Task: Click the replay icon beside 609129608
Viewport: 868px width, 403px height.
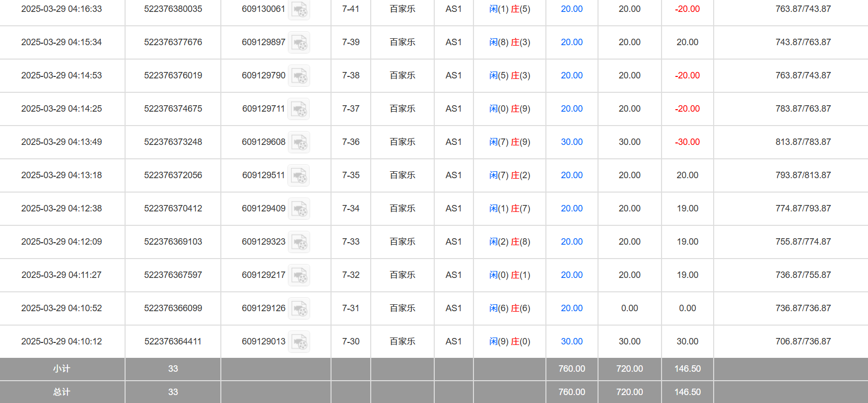Action: click(x=299, y=142)
